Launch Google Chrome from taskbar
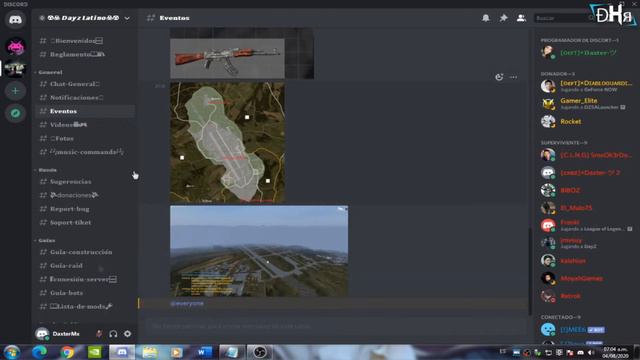 tap(67, 352)
